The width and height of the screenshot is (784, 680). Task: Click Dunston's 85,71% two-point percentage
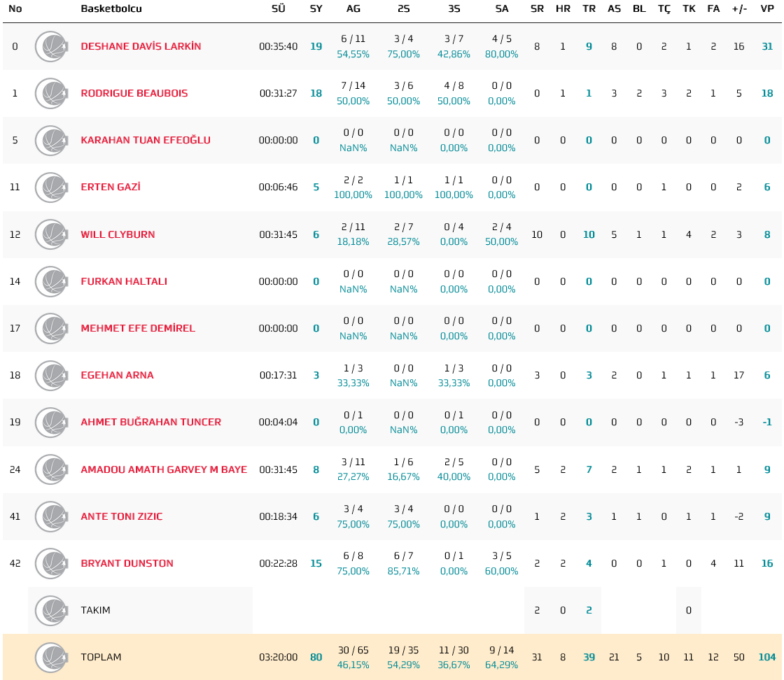(x=403, y=571)
